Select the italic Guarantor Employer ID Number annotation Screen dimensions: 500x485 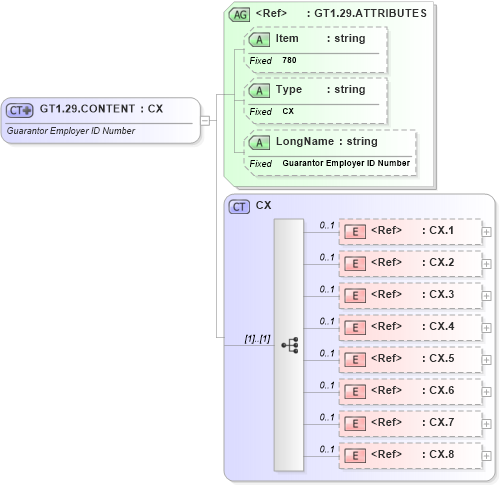click(71, 131)
